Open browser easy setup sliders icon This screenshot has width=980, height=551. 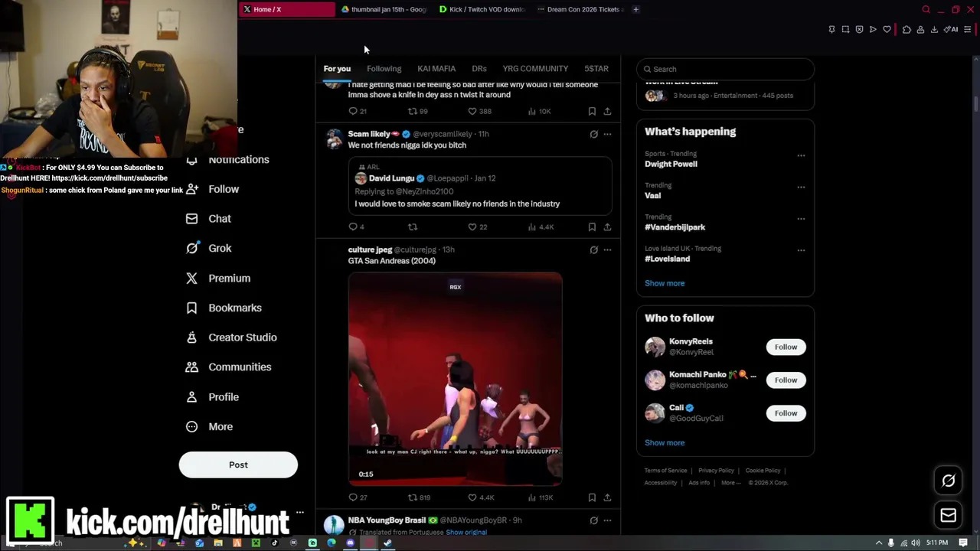[x=968, y=30]
